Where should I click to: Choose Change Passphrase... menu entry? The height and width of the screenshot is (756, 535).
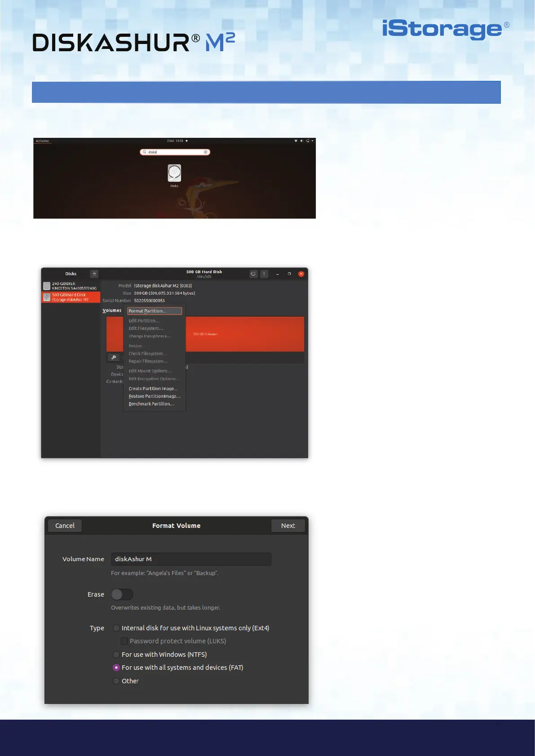150,336
